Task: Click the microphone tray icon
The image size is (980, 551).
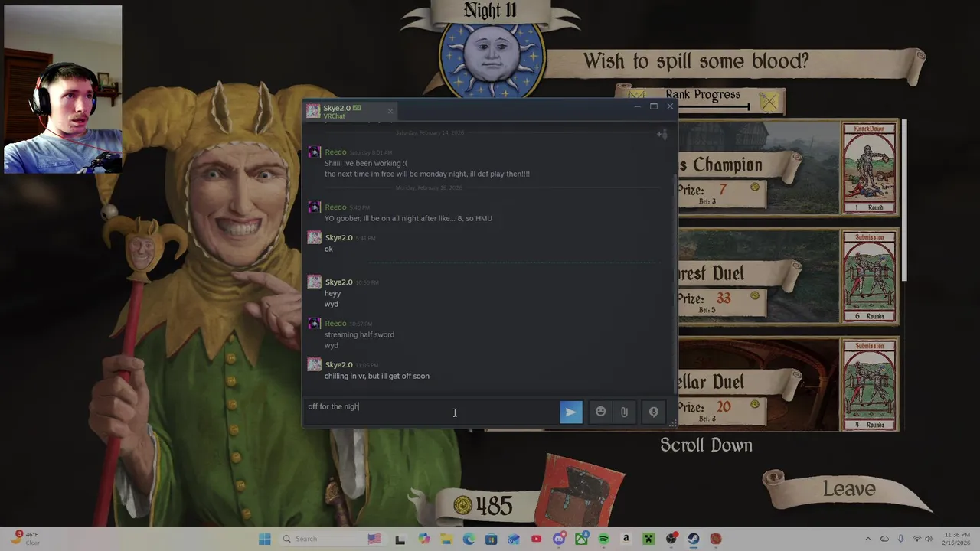Action: [x=900, y=539]
